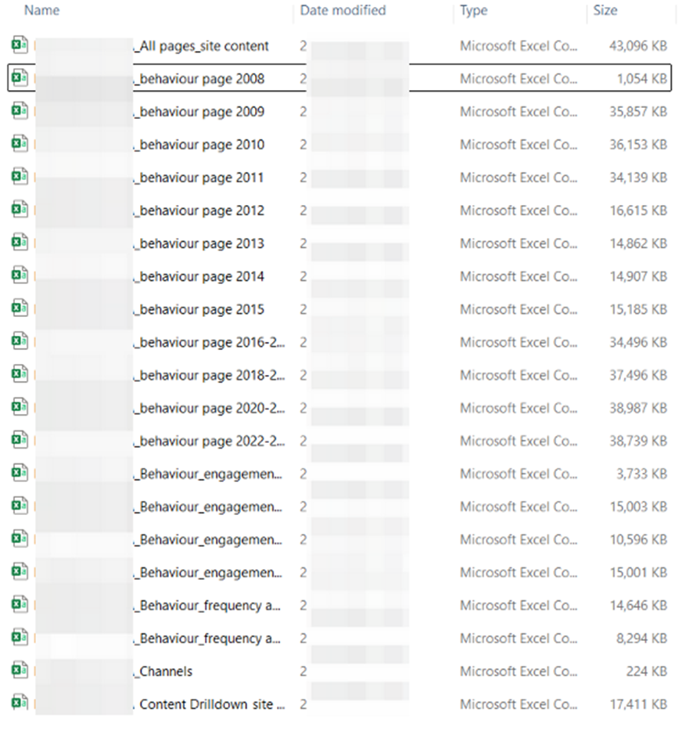The width and height of the screenshot is (700, 731).
Task: Click Excel icon beside behaviour page 2015
Action: pos(20,308)
